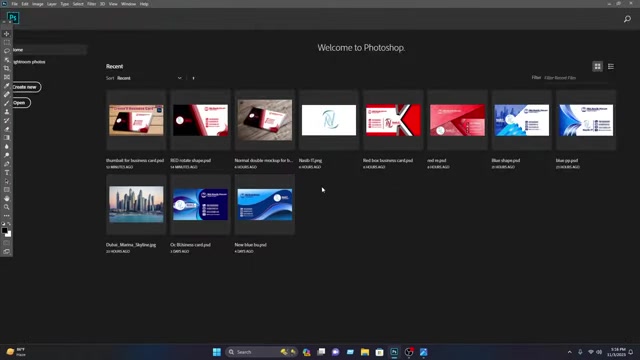Image resolution: width=640 pixels, height=360 pixels.
Task: Select the Hand tool
Action: [x=7, y=198]
